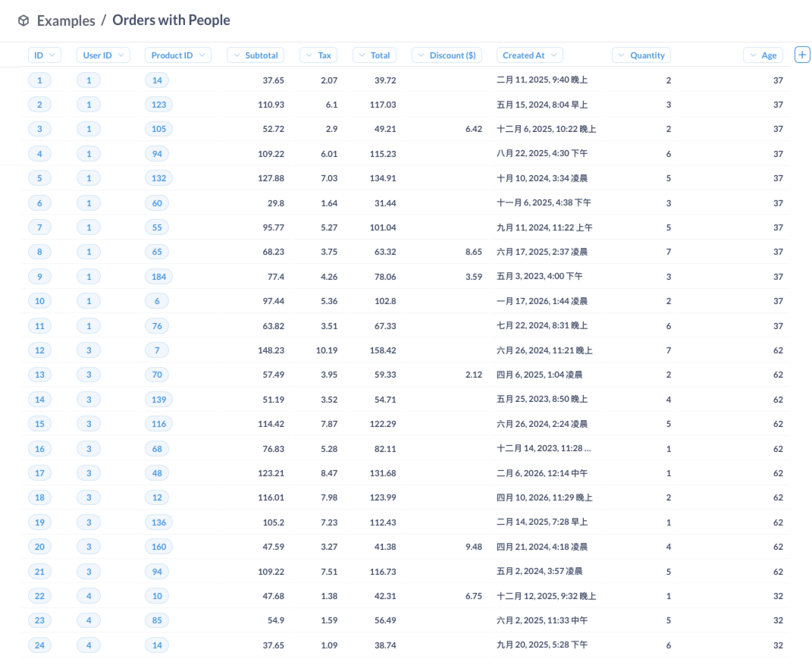Open the Tax column header menu
The height and width of the screenshot is (659, 812).
click(318, 55)
